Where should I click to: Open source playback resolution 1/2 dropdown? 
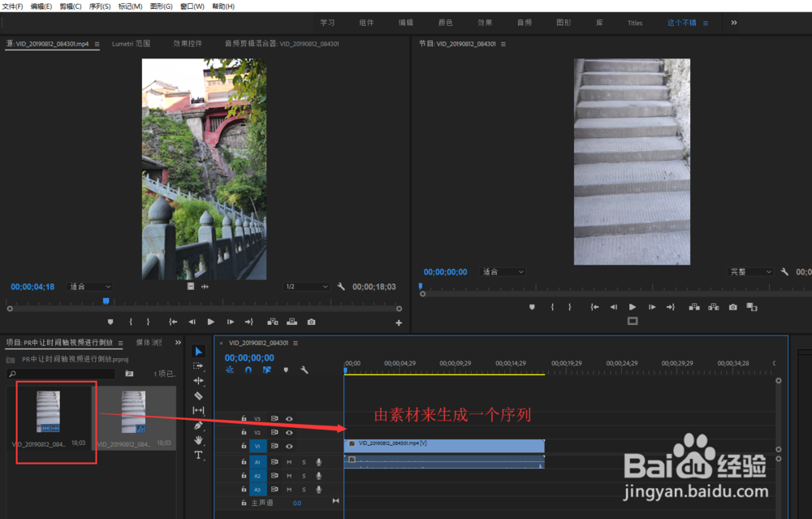pos(307,287)
